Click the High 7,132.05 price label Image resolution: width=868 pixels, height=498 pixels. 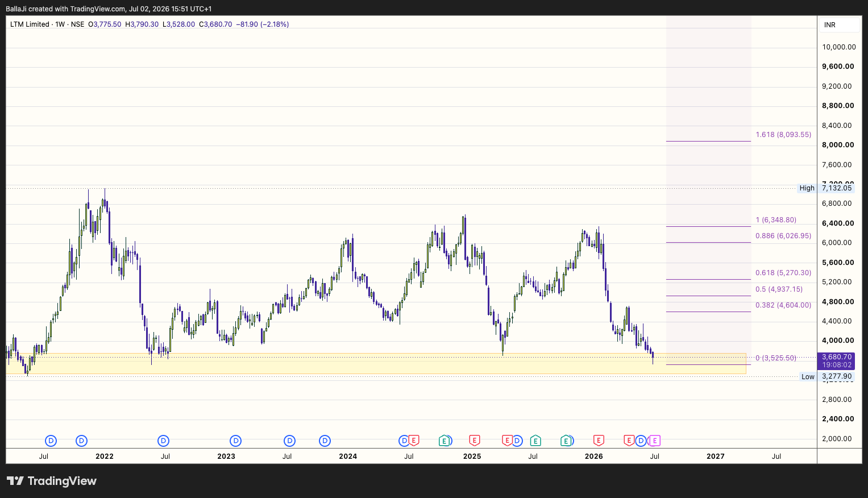[x=825, y=188]
